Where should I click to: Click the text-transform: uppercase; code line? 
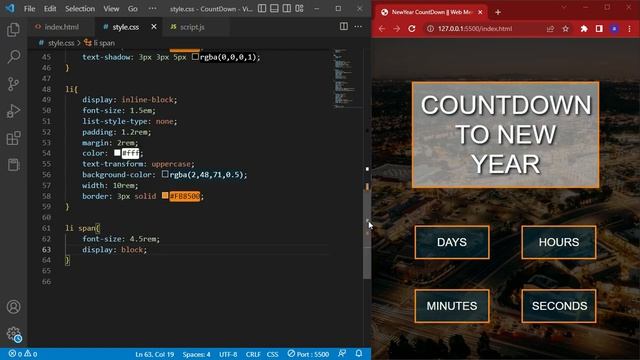138,164
